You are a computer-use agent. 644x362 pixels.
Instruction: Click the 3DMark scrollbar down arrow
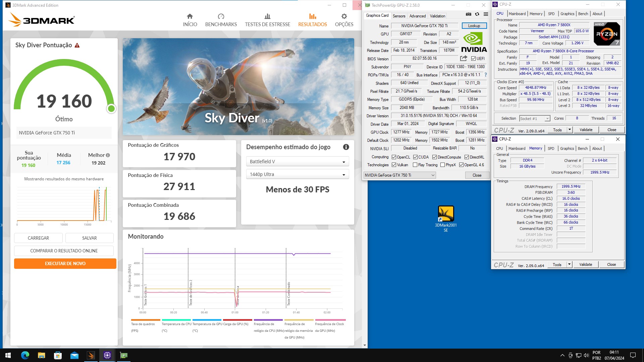coord(365,345)
